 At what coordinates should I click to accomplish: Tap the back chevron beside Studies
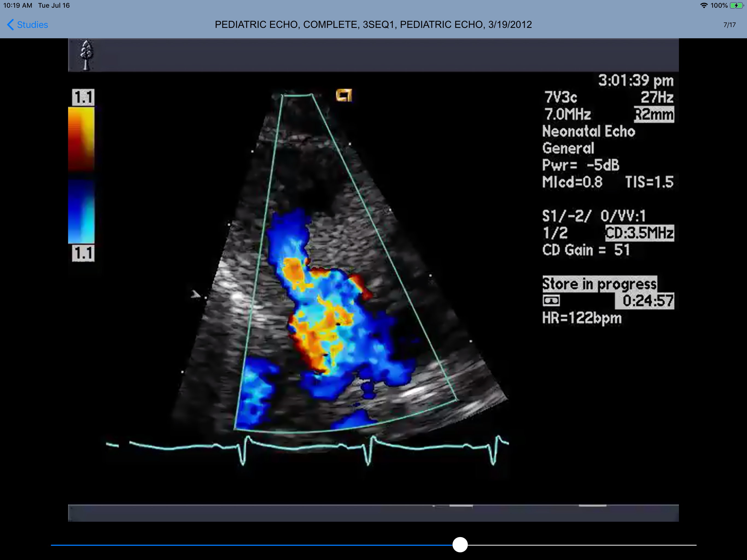(10, 25)
